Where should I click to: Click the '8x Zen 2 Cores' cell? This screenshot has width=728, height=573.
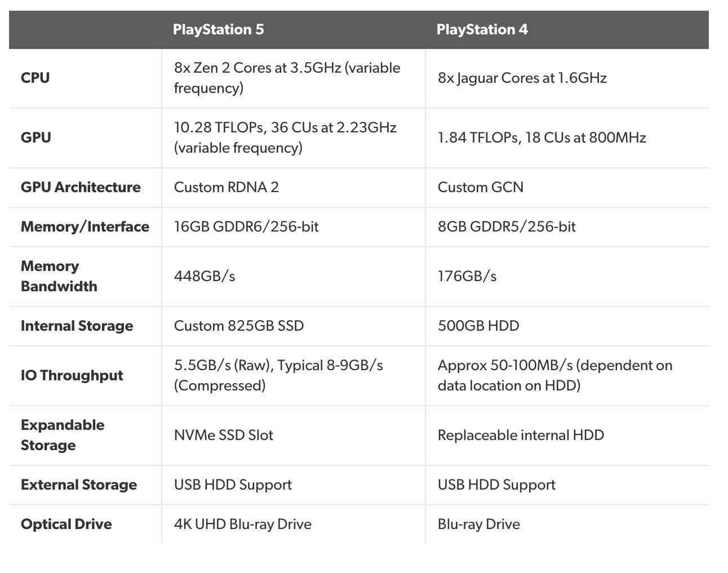click(287, 78)
